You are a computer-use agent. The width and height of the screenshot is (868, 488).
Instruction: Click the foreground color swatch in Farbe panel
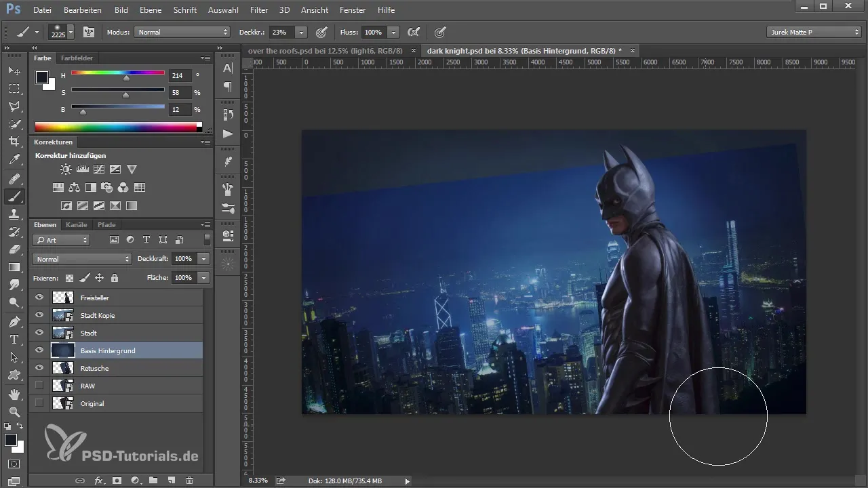click(42, 77)
